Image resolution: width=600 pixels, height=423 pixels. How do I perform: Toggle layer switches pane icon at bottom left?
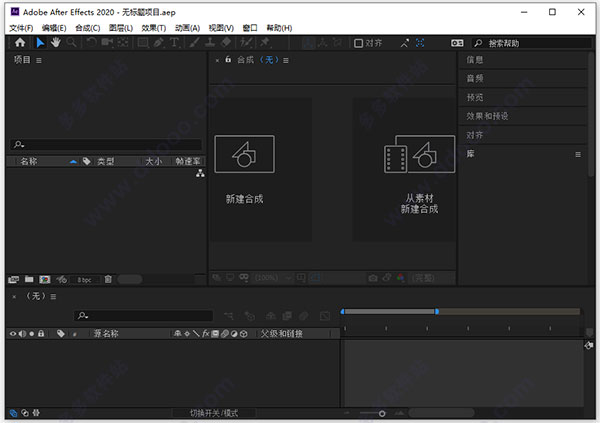pos(13,413)
